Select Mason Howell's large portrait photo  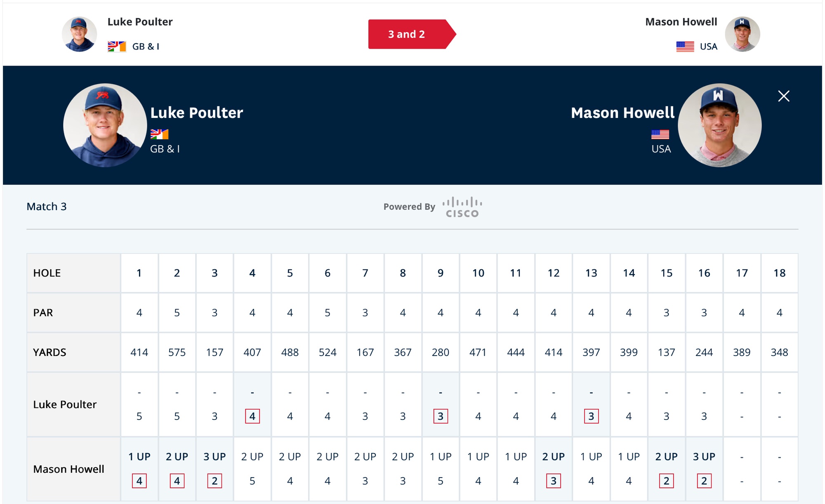pos(719,125)
